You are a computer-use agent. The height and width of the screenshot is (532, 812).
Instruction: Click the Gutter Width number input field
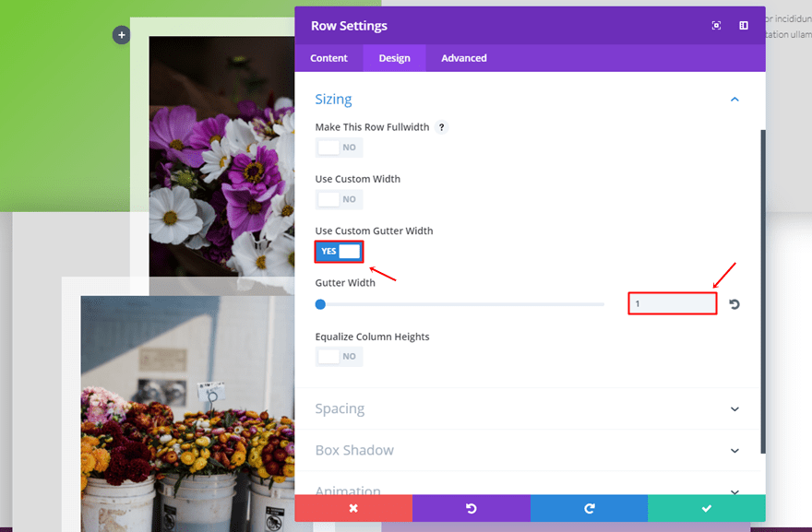click(x=672, y=304)
